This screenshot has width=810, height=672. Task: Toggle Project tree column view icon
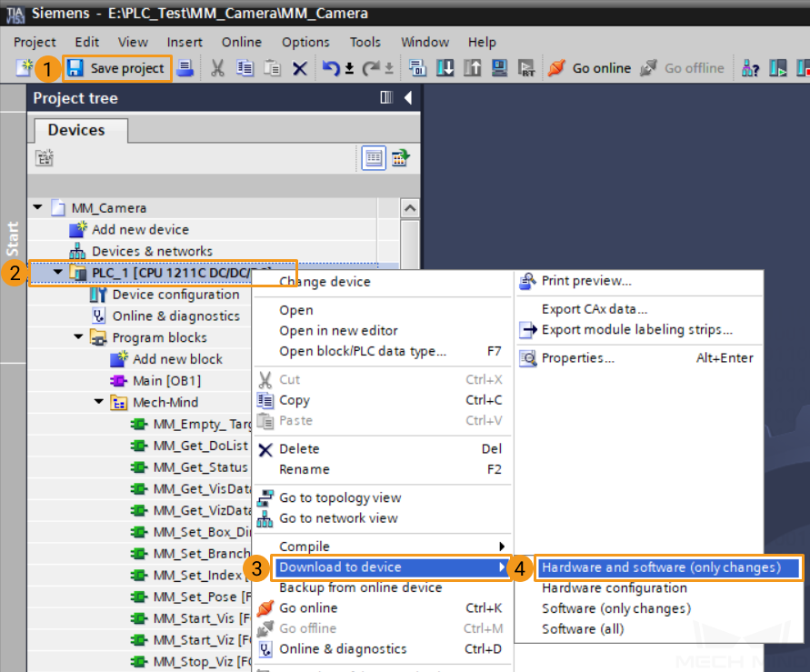[x=386, y=97]
